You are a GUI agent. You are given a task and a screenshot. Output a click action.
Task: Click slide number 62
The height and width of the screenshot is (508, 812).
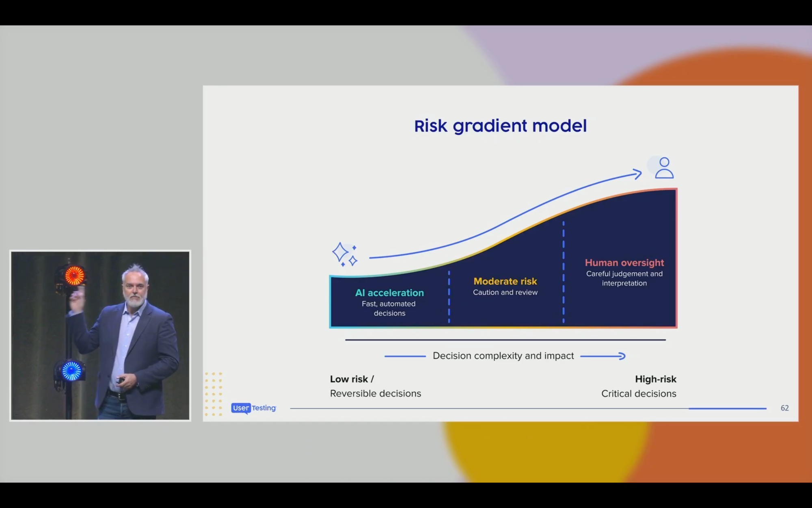[x=784, y=408]
